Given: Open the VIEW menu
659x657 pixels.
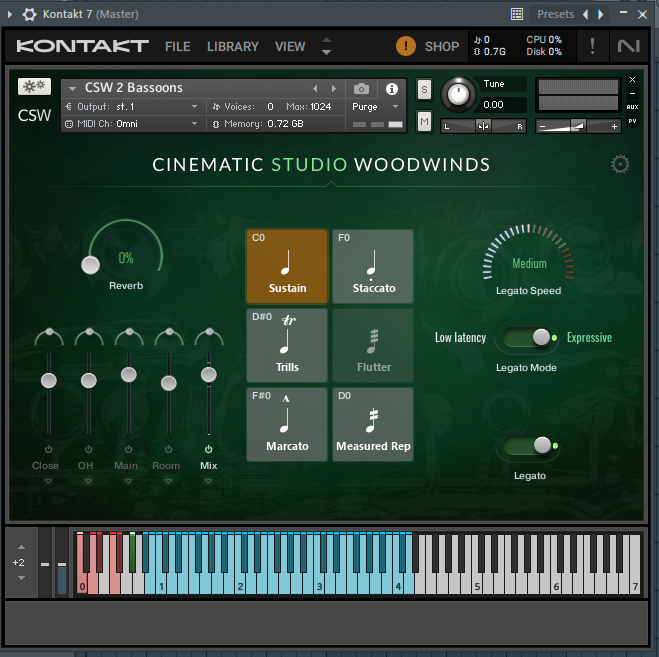Looking at the screenshot, I should click(290, 46).
